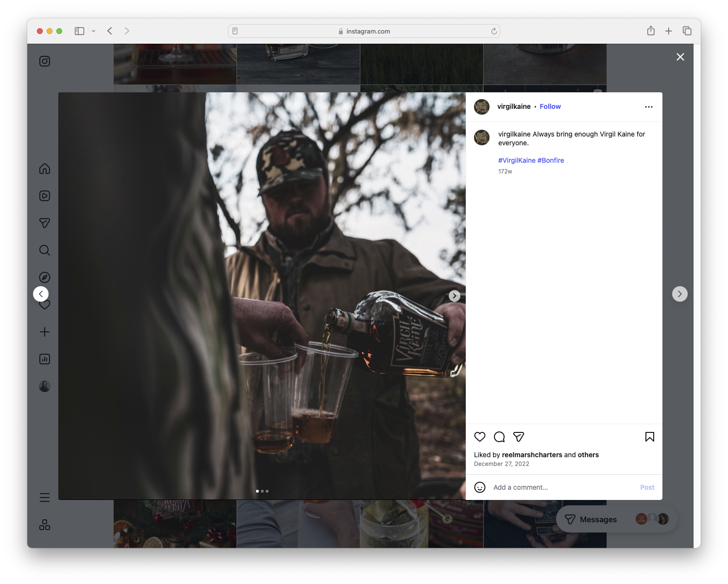This screenshot has height=584, width=728.
Task: Advance the photo carousel with right arrow
Action: click(x=455, y=295)
